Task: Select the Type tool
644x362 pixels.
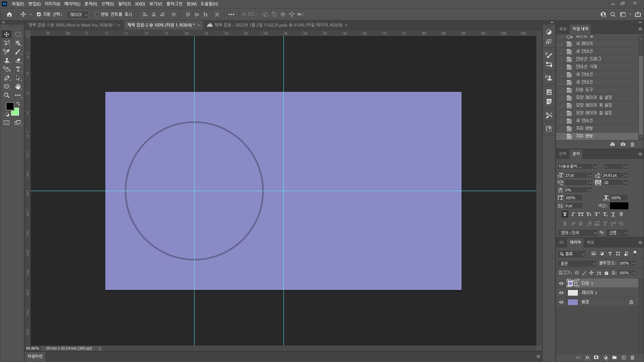Action: (x=18, y=69)
